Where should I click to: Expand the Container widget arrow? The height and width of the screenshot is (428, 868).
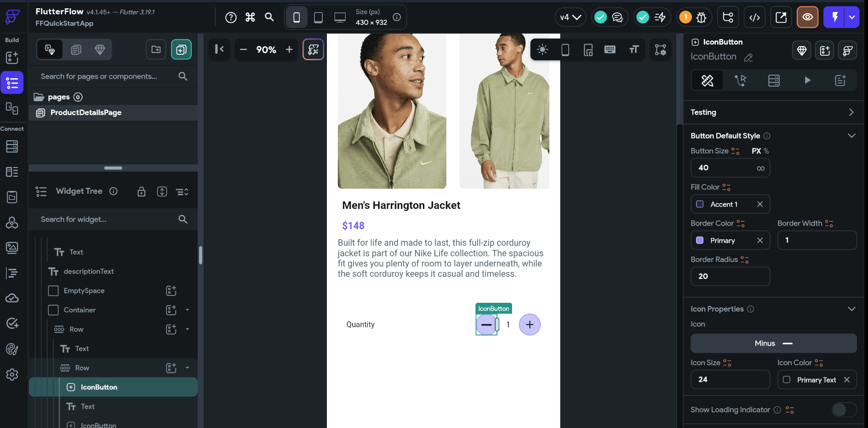pos(188,310)
